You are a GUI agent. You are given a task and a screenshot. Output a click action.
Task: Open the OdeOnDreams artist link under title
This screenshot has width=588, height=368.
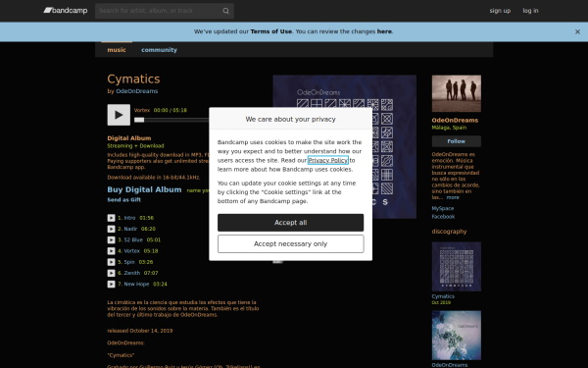click(x=137, y=91)
